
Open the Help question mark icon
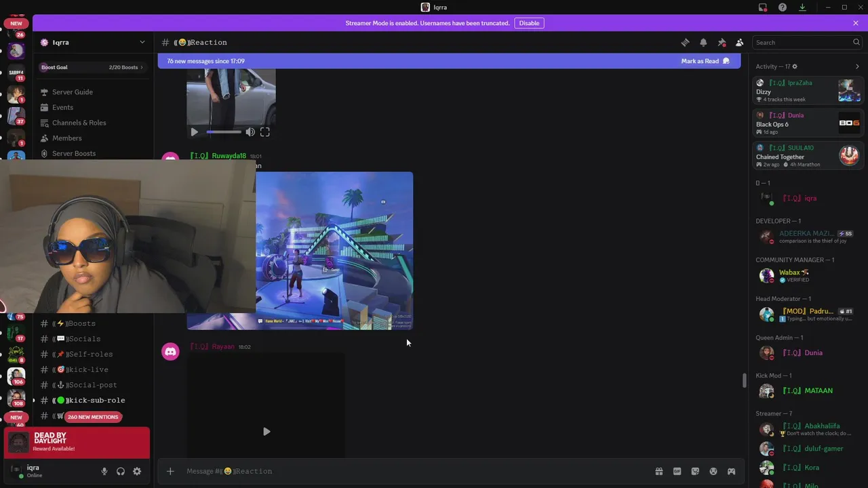tap(783, 7)
